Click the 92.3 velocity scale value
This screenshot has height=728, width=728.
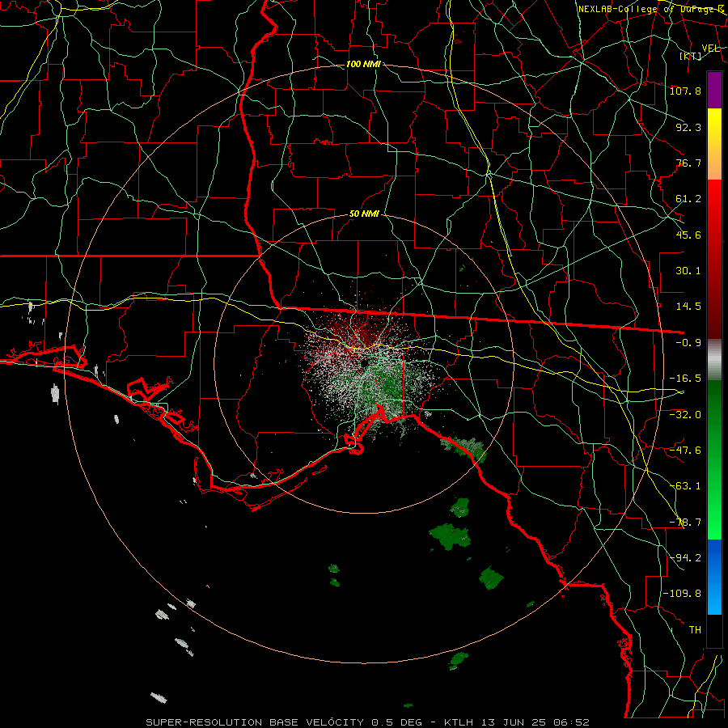pyautogui.click(x=688, y=127)
